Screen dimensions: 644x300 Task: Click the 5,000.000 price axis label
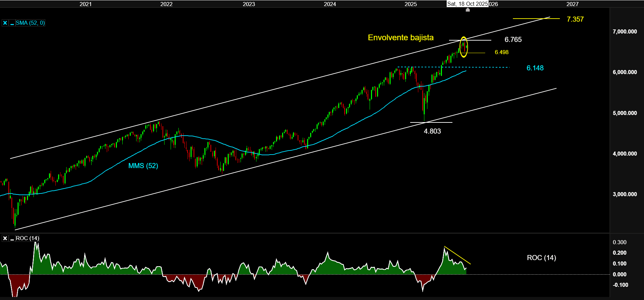[x=625, y=113]
